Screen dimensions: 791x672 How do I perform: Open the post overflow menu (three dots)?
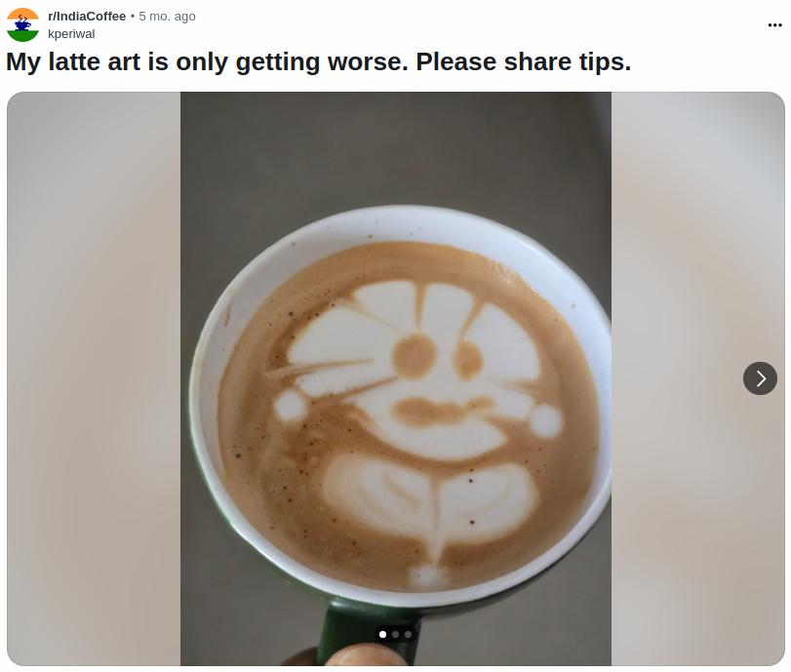coord(774,24)
